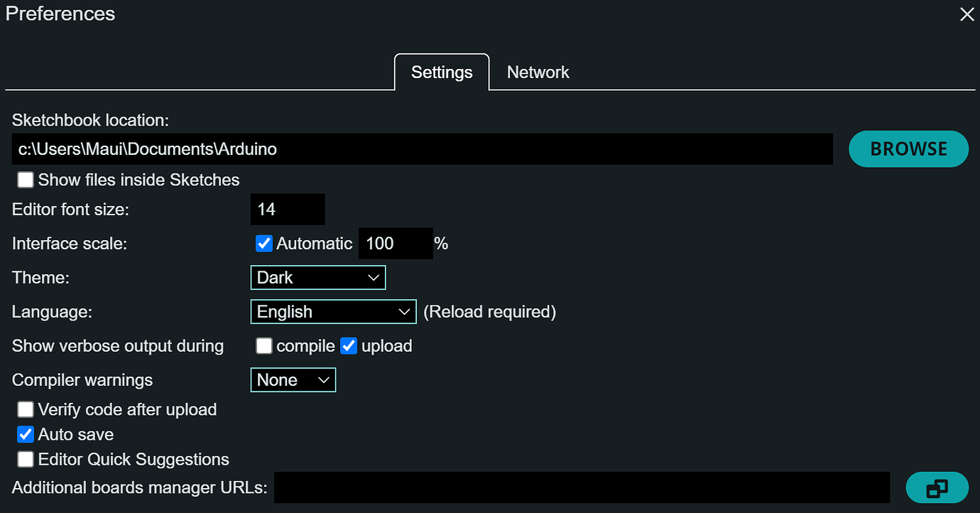Enable verbose output during compile
This screenshot has height=513, width=980.
[264, 346]
